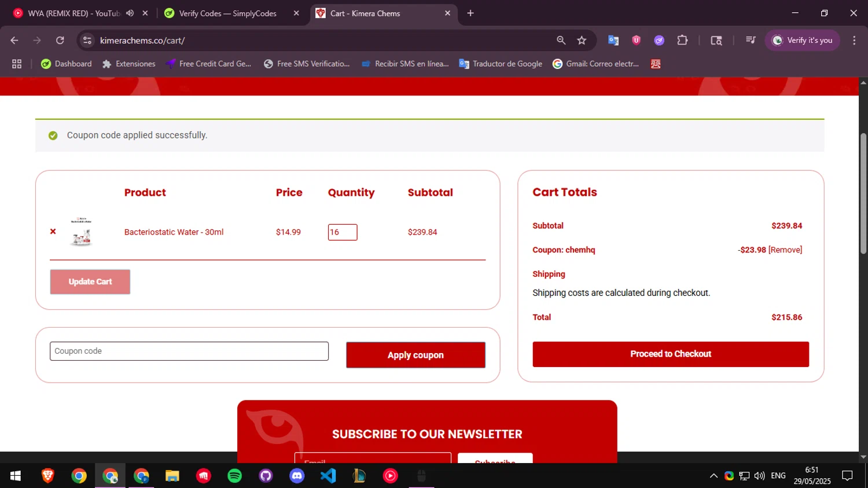This screenshot has width=868, height=488.
Task: Bookmark this page with star icon
Action: pos(582,41)
